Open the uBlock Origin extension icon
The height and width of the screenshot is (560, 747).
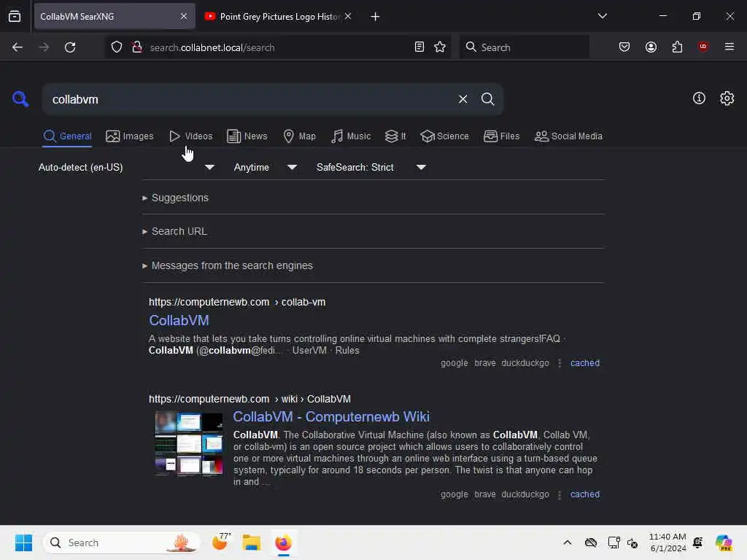(703, 47)
